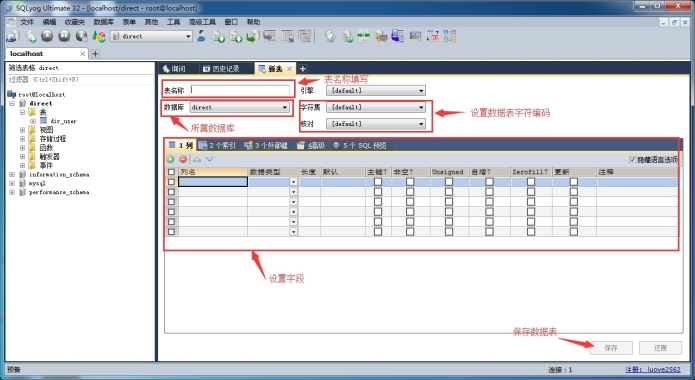
Task: Open the 高级工具 menu
Action: [202, 22]
